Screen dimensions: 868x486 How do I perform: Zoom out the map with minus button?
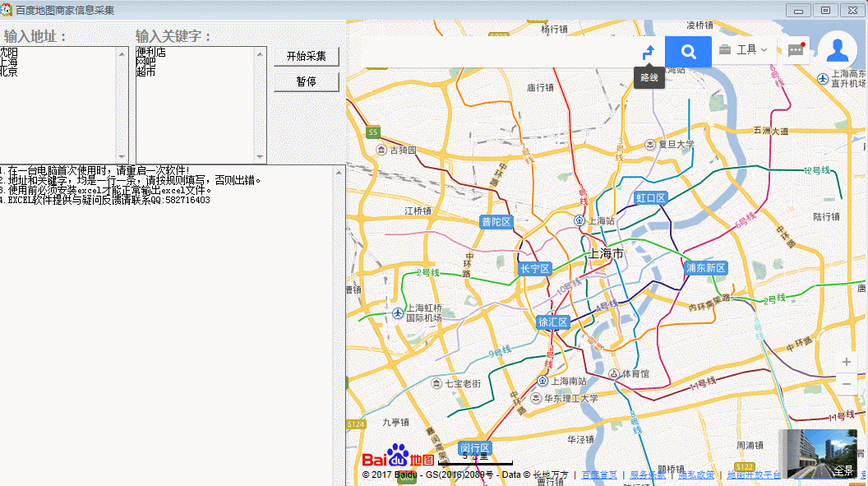847,383
